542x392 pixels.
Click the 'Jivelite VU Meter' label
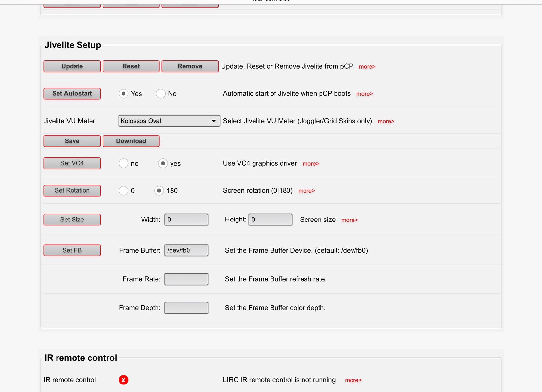click(x=70, y=121)
